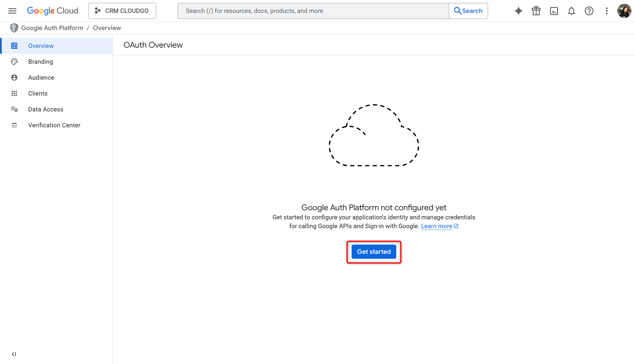The image size is (635, 364).
Task: Switch to the Data Access page
Action: tap(46, 109)
